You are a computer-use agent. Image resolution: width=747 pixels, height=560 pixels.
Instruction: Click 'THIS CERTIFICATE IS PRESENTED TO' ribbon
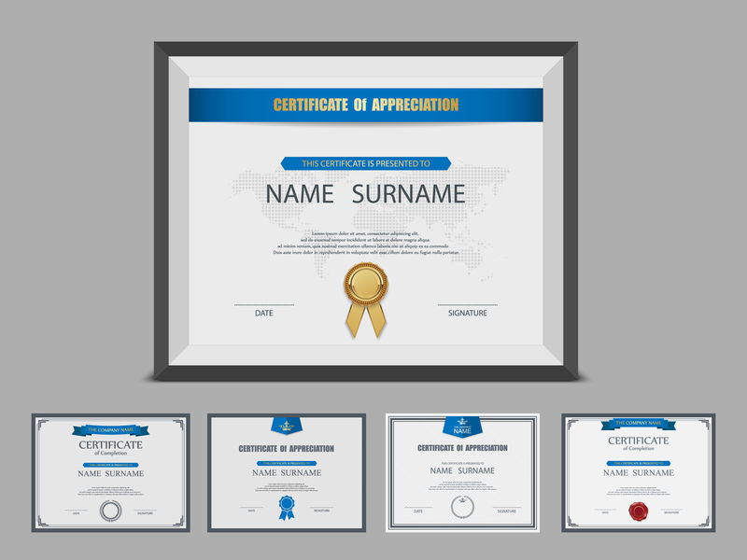pos(365,163)
